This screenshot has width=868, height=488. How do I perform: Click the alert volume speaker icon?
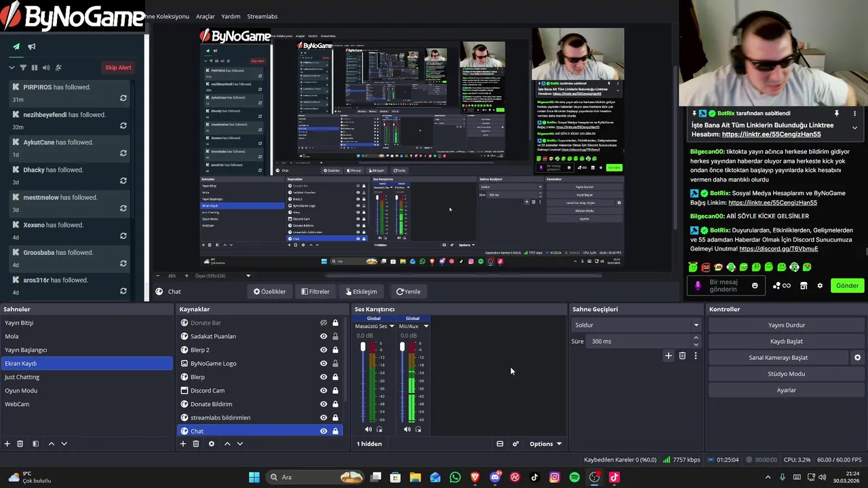click(46, 68)
